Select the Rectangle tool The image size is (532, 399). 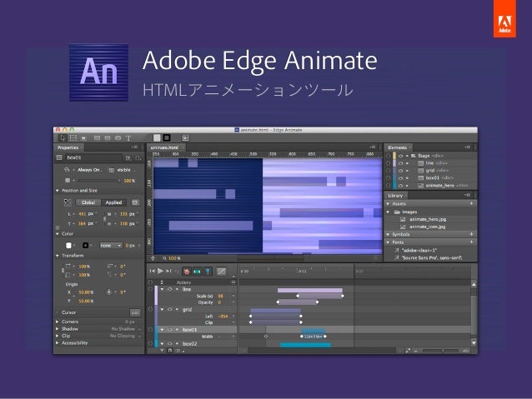pos(97,138)
